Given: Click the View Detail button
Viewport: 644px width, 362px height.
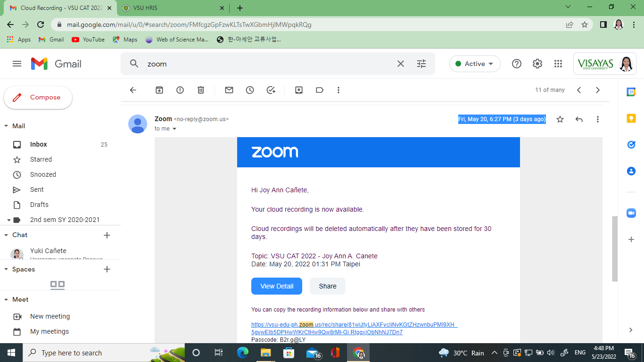Looking at the screenshot, I should 277,286.
